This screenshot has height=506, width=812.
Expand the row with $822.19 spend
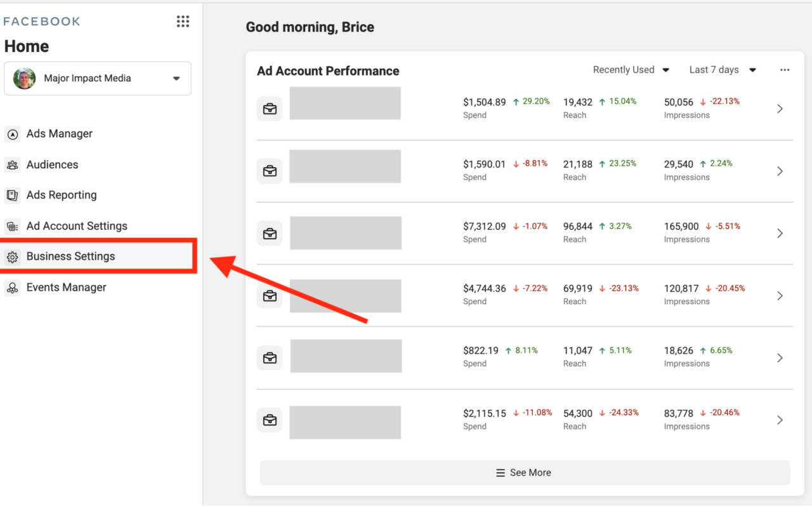pyautogui.click(x=780, y=357)
